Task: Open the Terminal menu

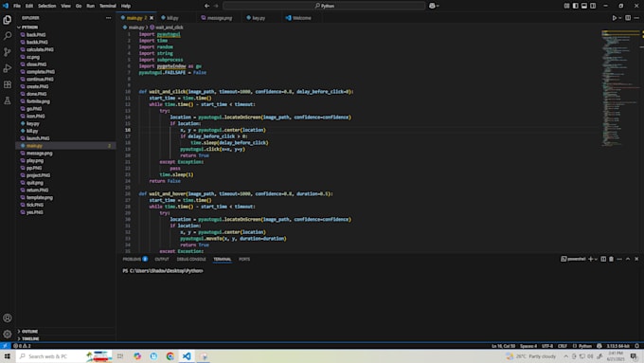Action: point(108,6)
